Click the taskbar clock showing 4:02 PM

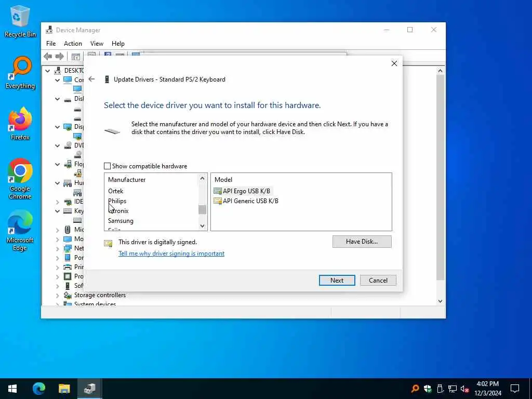(487, 389)
